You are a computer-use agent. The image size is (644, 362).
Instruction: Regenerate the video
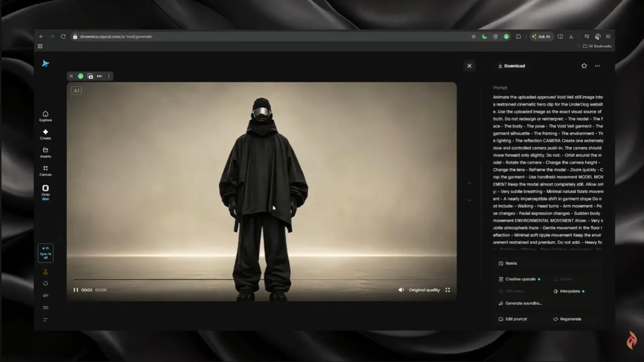(567, 319)
